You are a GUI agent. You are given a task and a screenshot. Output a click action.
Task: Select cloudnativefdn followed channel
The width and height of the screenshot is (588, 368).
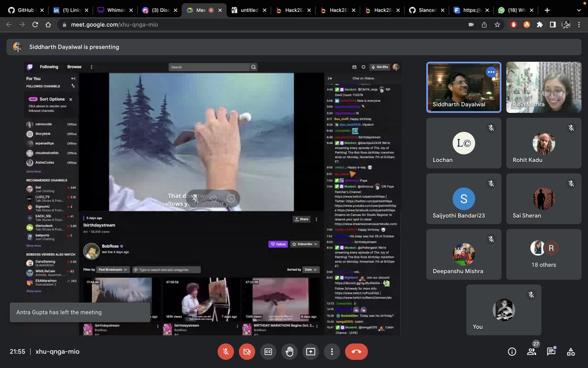(52, 153)
